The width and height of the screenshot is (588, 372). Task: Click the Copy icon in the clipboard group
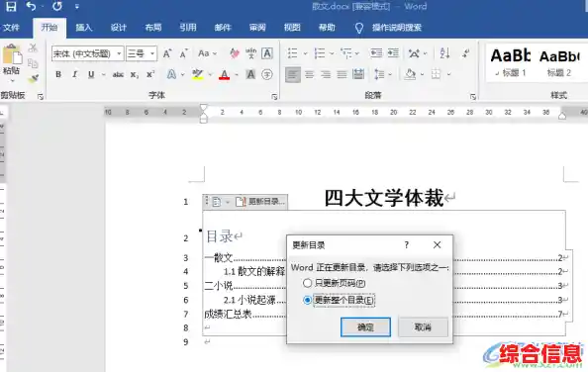33,63
